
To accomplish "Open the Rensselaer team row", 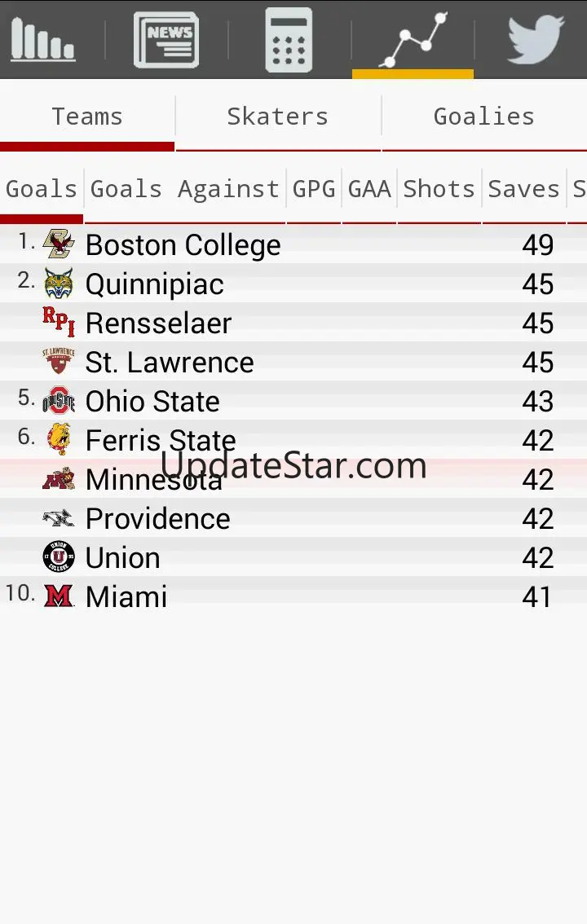I will (x=158, y=323).
